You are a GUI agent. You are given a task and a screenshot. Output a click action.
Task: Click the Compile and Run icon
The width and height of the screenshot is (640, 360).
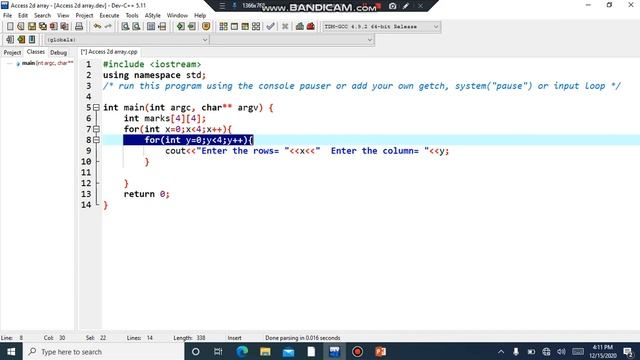[245, 27]
